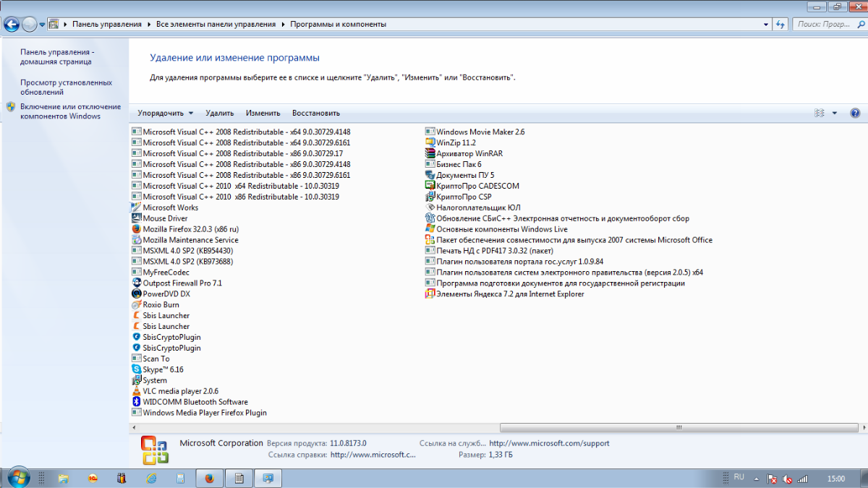Viewport: 868px width, 488px height.
Task: Click VLC media player 2.0.6 entry
Action: coord(180,391)
